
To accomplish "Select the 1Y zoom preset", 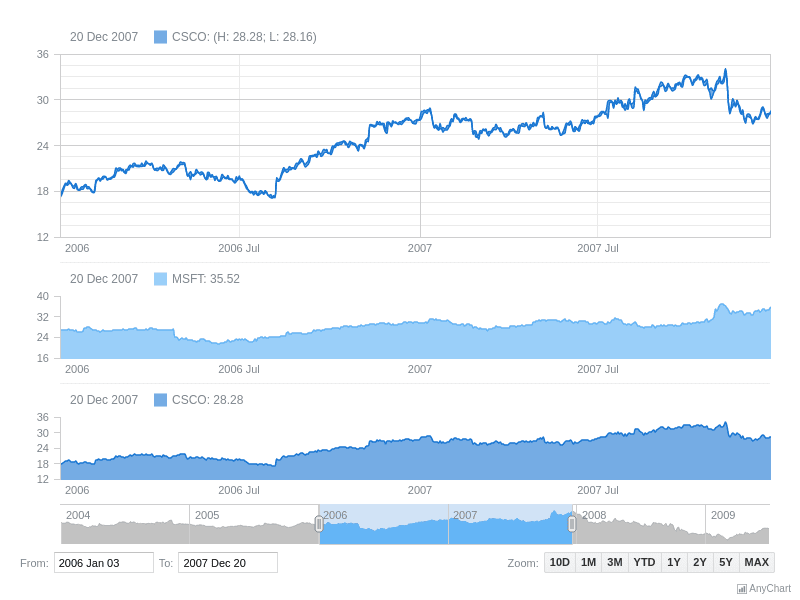I will tap(673, 562).
